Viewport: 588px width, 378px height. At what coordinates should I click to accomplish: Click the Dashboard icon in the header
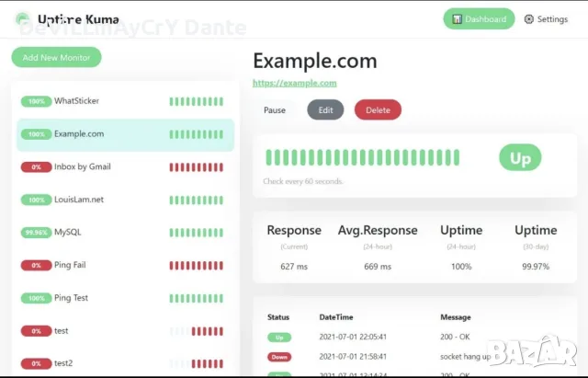coord(457,19)
